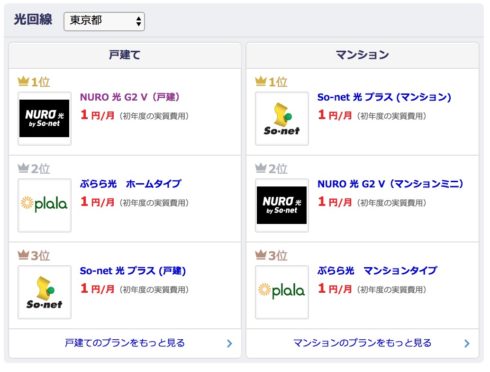Click NURO 光 logo in マンション 2位
490x372 pixels.
[x=282, y=205]
